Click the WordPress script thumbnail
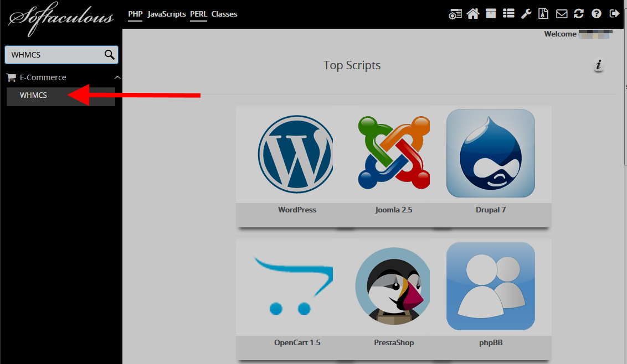Screen dimensions: 627x364 296,154
